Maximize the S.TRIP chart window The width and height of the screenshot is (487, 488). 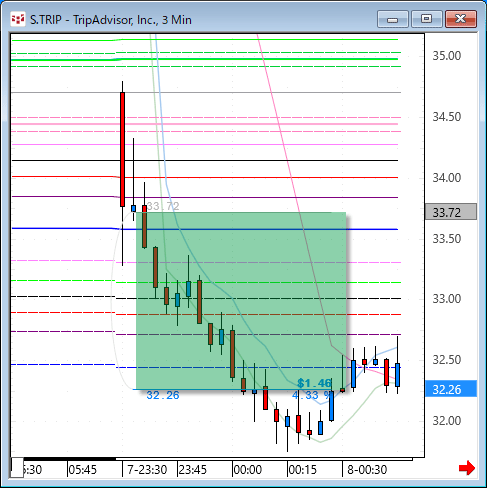(427, 19)
